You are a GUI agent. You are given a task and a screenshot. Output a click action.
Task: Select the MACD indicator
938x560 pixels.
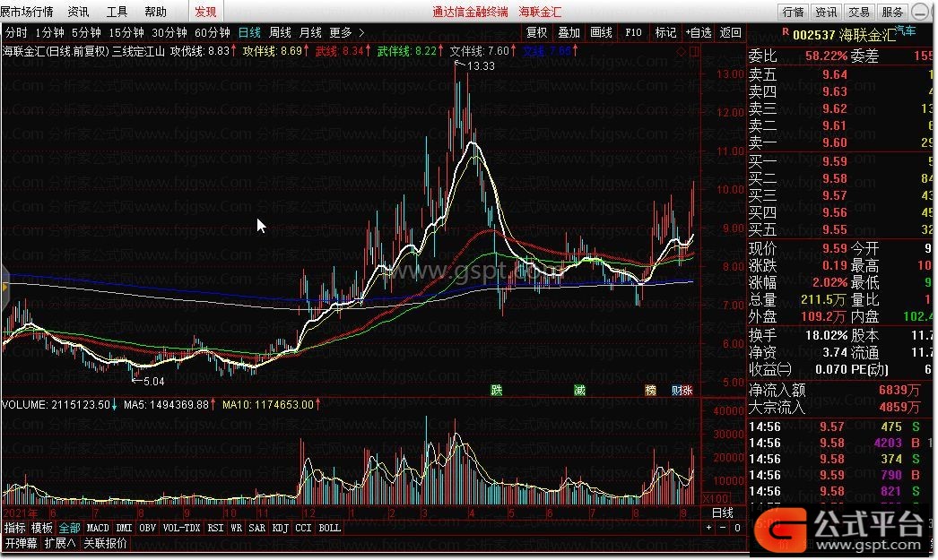click(98, 528)
